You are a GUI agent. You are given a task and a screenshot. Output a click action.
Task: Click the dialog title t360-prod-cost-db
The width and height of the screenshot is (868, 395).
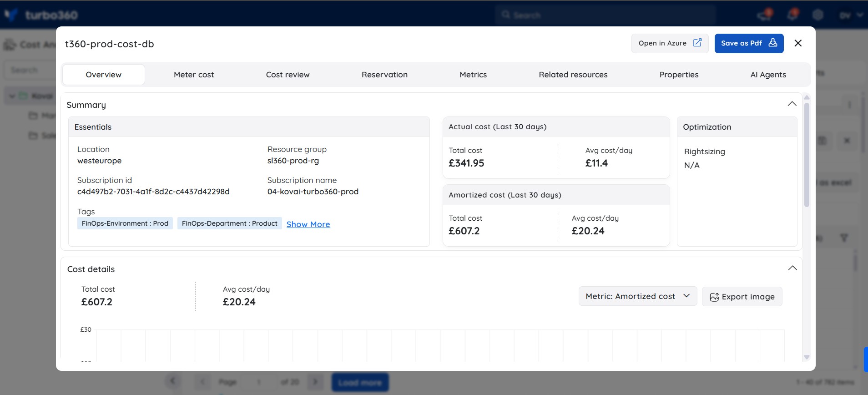click(x=110, y=44)
